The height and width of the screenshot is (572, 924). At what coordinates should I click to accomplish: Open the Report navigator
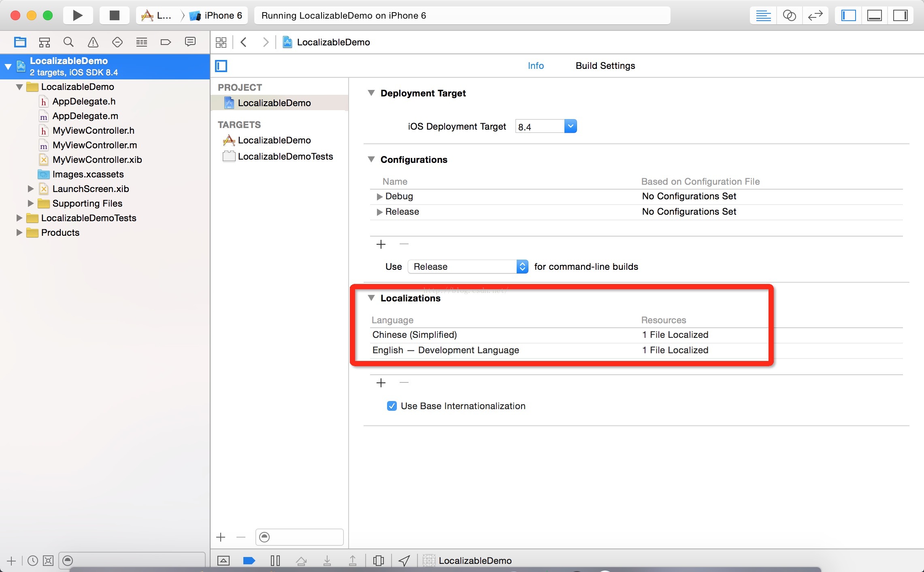(x=190, y=42)
